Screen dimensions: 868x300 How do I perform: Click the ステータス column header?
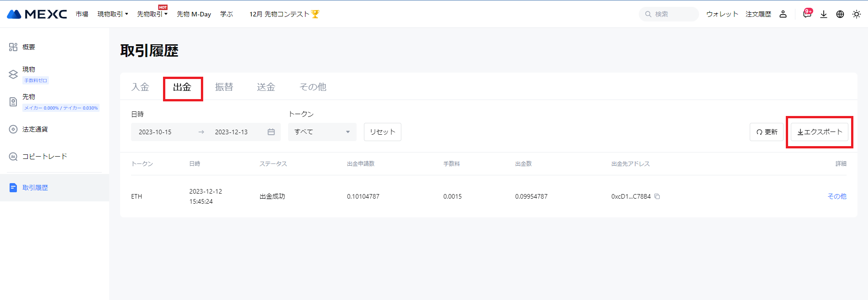pos(273,163)
